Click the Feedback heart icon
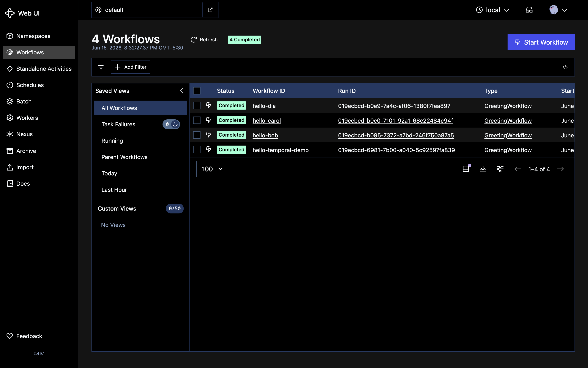This screenshot has height=368, width=588. click(x=10, y=336)
